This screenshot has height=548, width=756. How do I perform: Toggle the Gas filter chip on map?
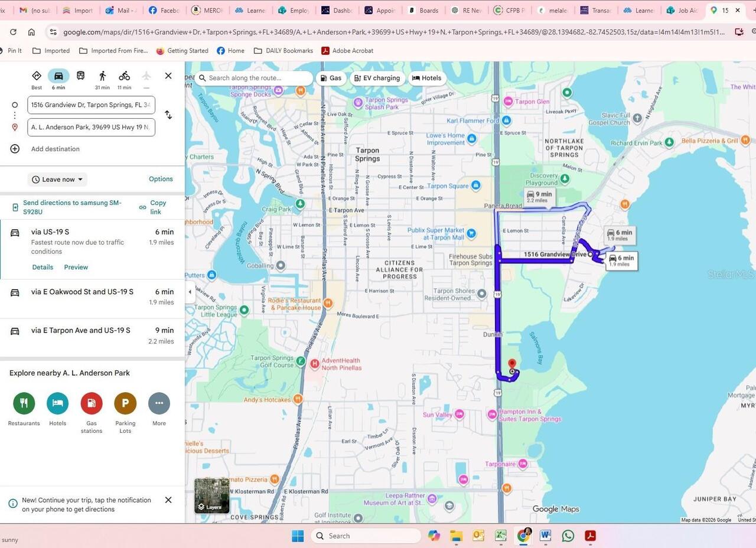click(331, 78)
